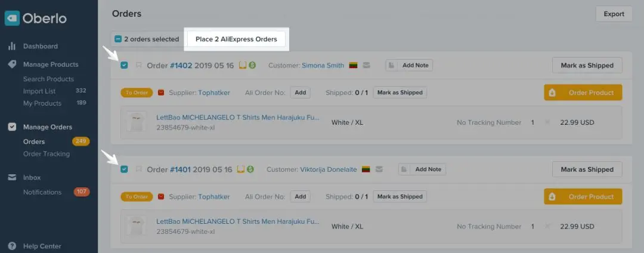Click the remove X icon on order #1402 product row

point(547,122)
